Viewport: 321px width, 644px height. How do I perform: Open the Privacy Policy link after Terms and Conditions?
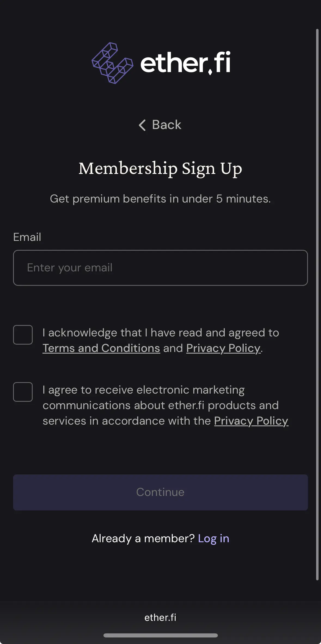click(223, 348)
